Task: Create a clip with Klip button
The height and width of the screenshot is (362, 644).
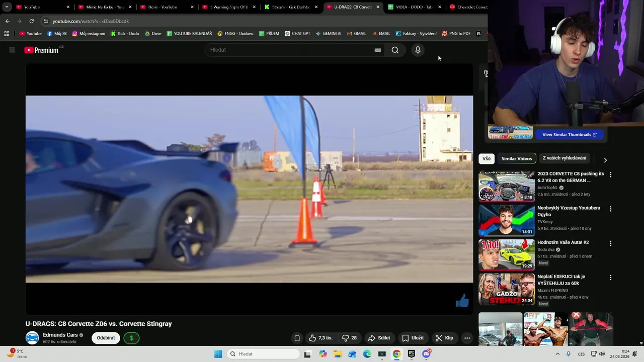Action: point(444,338)
